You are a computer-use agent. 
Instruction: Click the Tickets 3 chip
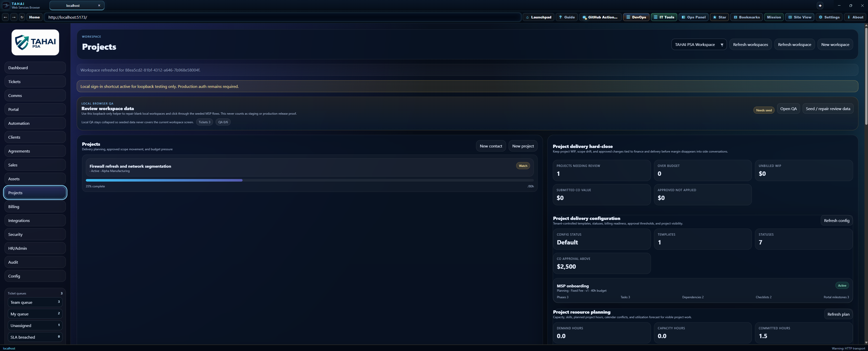[204, 122]
